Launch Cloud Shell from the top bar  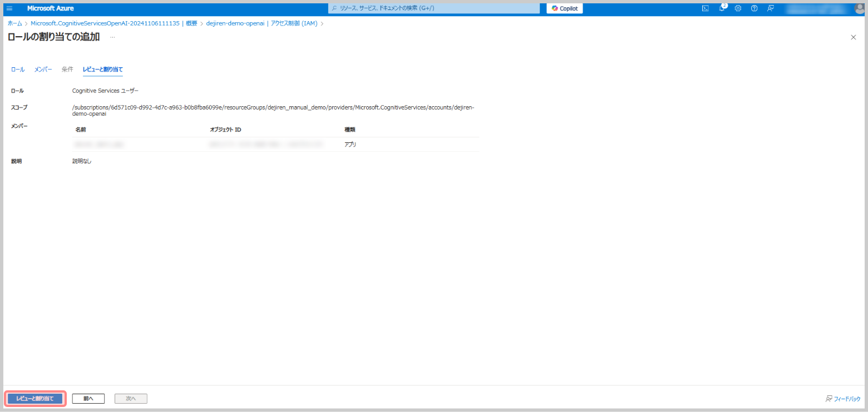(705, 8)
